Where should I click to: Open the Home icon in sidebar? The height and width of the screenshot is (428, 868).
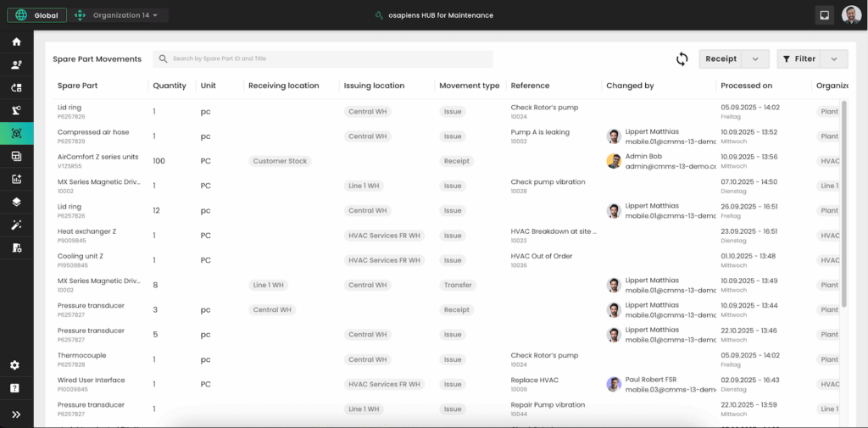pyautogui.click(x=17, y=42)
